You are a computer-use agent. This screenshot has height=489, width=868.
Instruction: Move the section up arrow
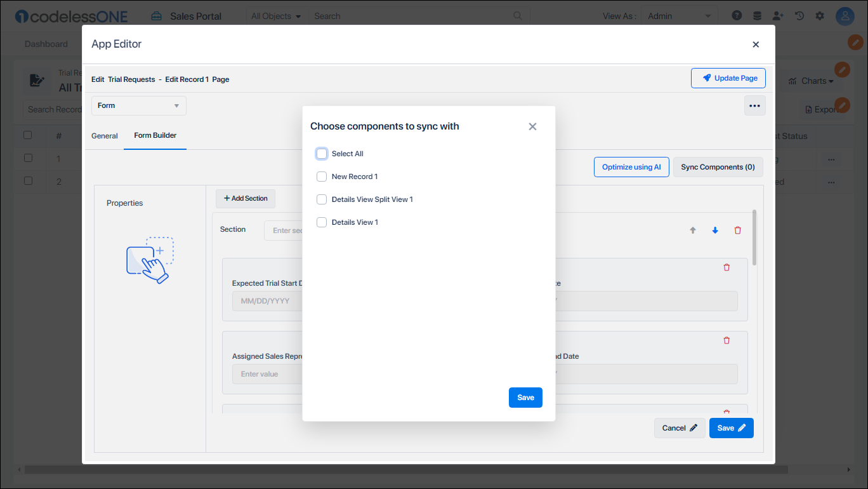pos(693,231)
